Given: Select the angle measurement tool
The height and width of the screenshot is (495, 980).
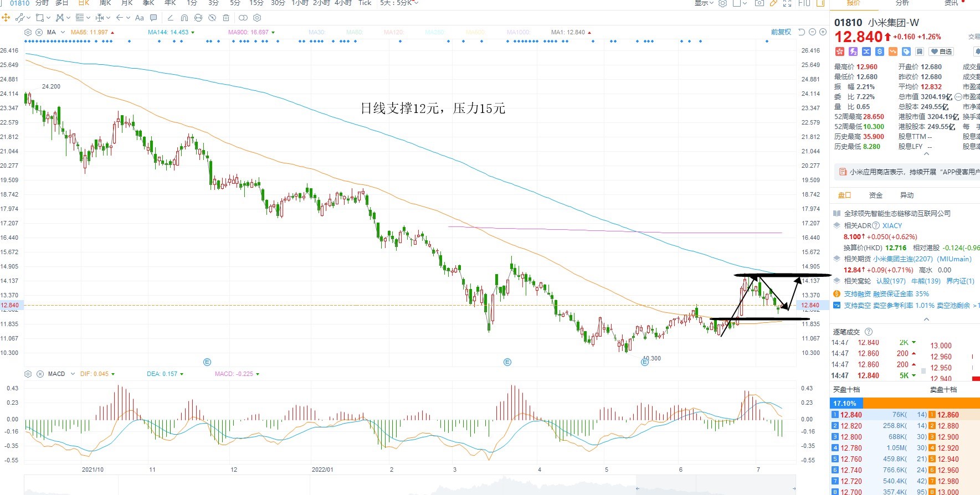Looking at the screenshot, I should pos(171,18).
